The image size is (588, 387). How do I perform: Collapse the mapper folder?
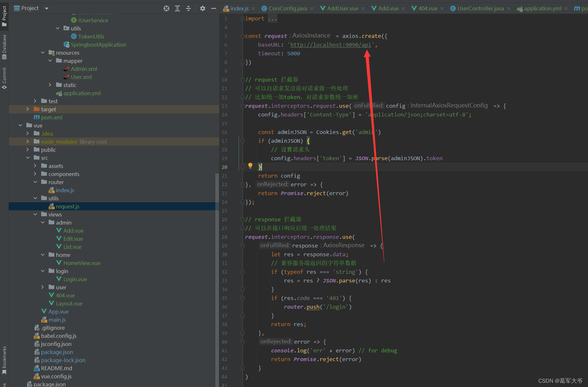coord(50,61)
